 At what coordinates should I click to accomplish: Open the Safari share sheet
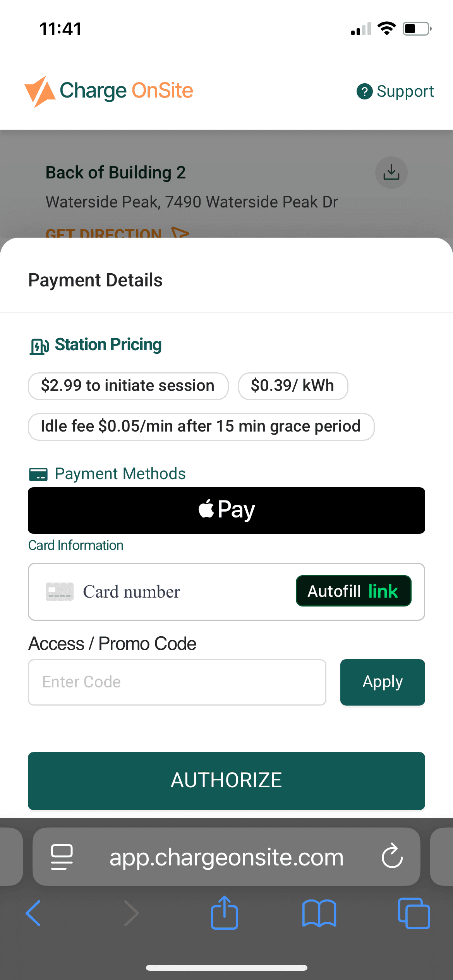coord(224,912)
